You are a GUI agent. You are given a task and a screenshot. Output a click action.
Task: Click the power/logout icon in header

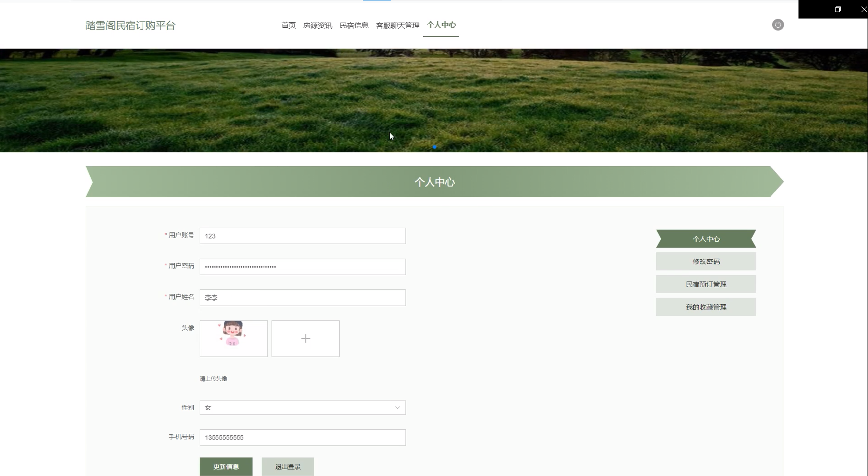(778, 25)
